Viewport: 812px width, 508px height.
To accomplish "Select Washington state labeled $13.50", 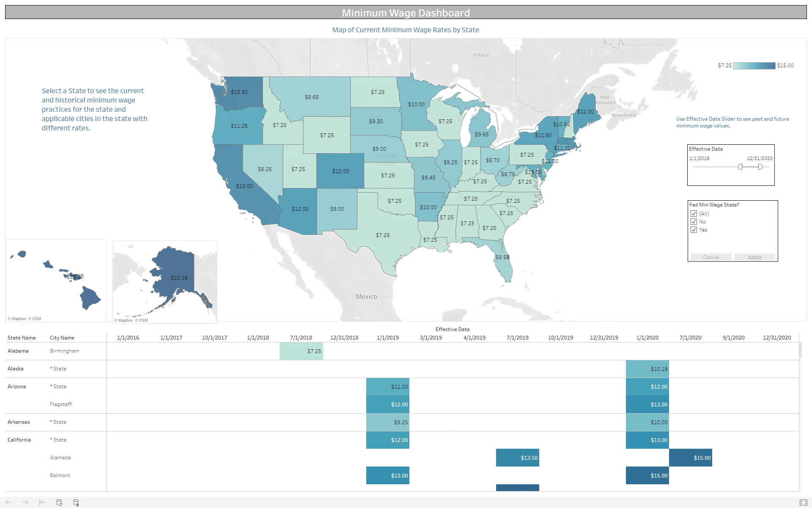I will tap(239, 92).
